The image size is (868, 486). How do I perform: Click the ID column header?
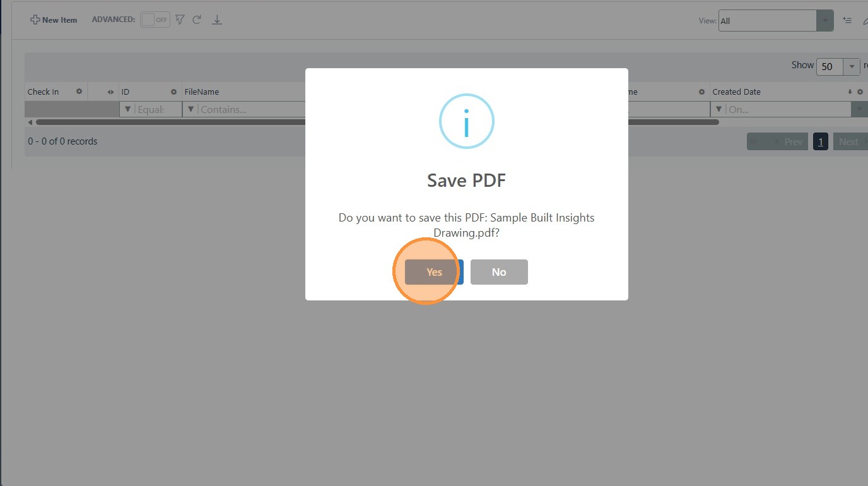(126, 92)
